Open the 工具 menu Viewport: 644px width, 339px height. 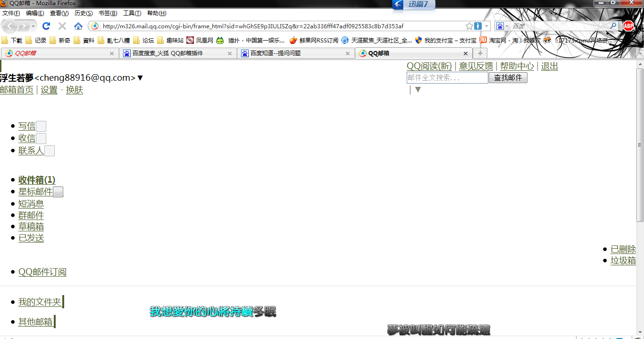[x=132, y=13]
